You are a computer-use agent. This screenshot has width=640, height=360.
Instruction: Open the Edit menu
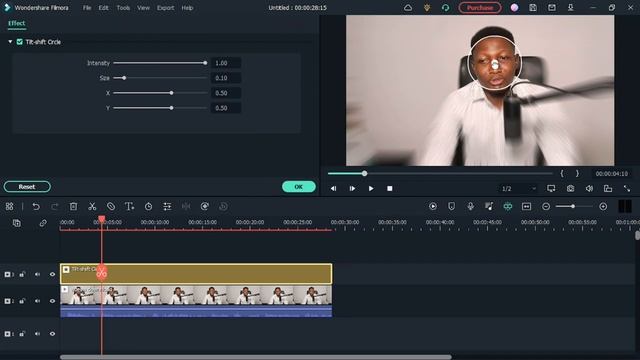(x=104, y=7)
